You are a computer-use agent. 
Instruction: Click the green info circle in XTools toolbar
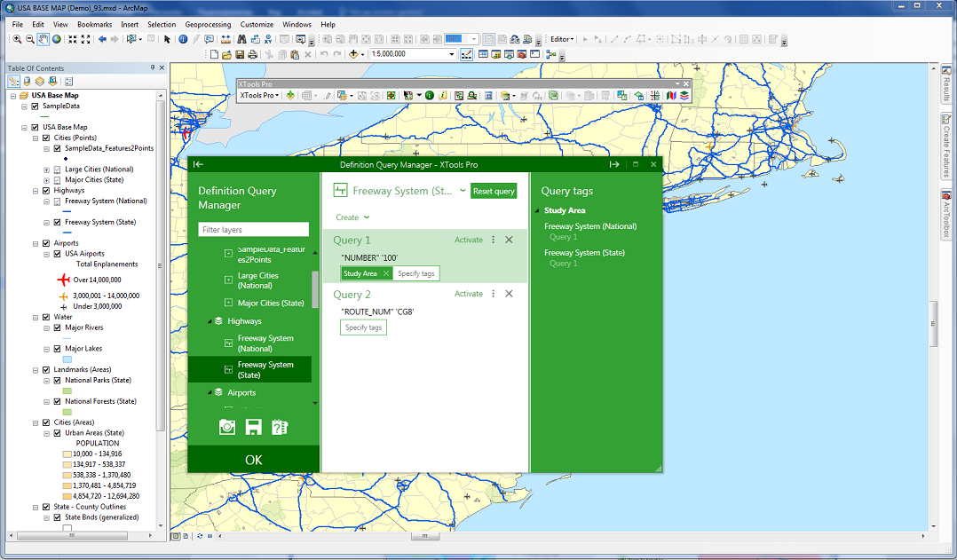[430, 96]
